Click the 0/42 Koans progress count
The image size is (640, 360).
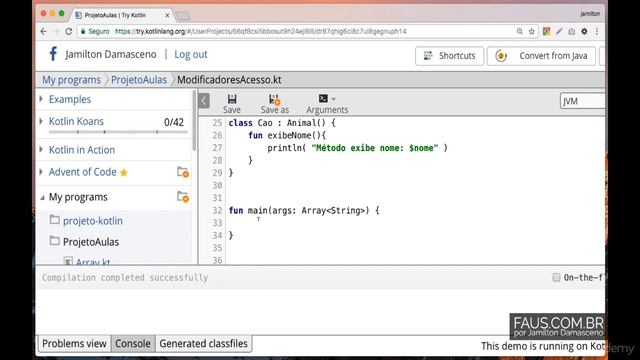[173, 122]
